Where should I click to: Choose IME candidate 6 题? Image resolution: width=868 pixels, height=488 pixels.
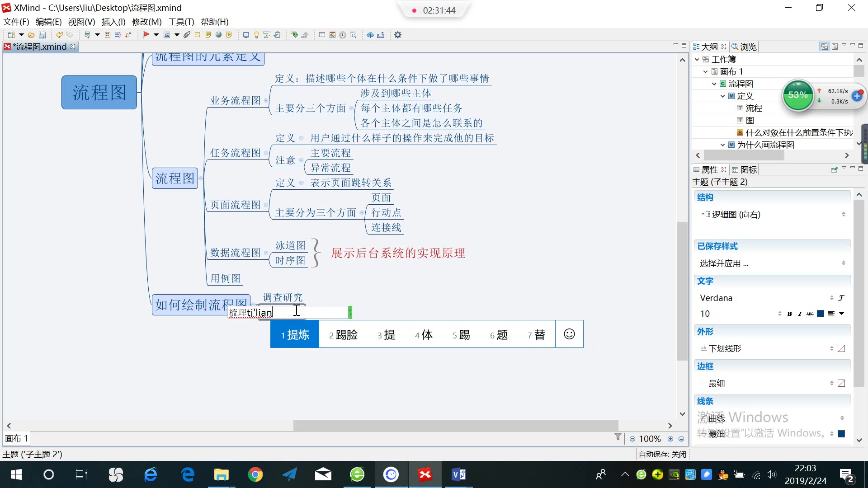499,334
